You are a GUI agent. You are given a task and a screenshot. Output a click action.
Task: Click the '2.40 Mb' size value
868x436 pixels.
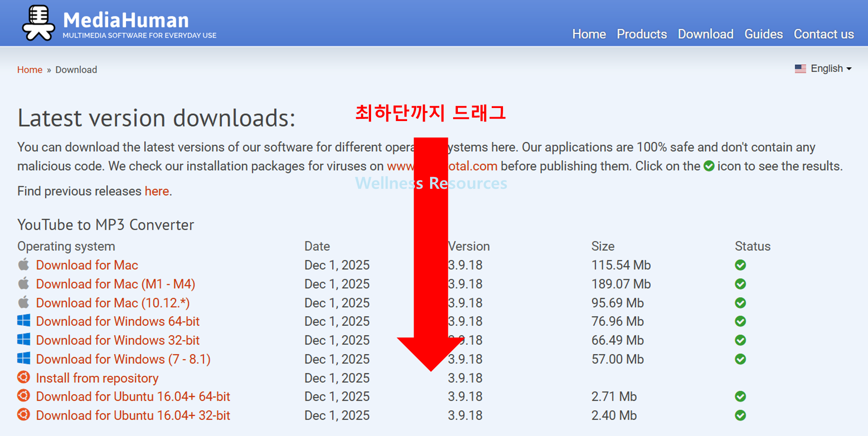click(x=614, y=416)
